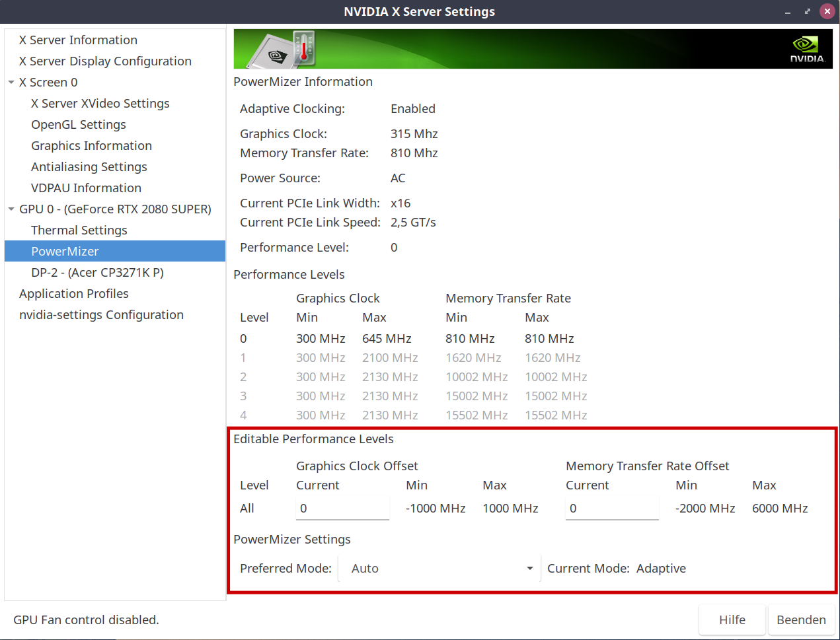Click the NVIDIA logo in banner
The height and width of the screenshot is (640, 840).
[807, 50]
